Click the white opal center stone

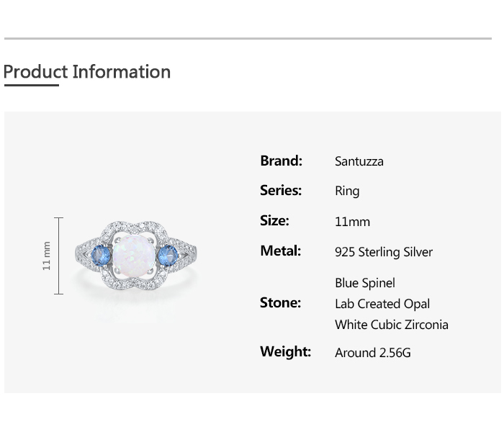pos(133,255)
